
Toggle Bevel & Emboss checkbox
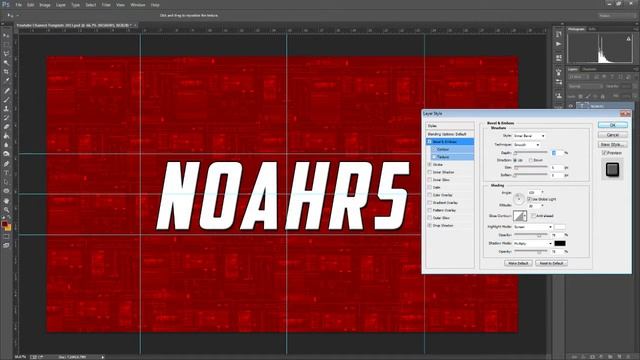429,142
